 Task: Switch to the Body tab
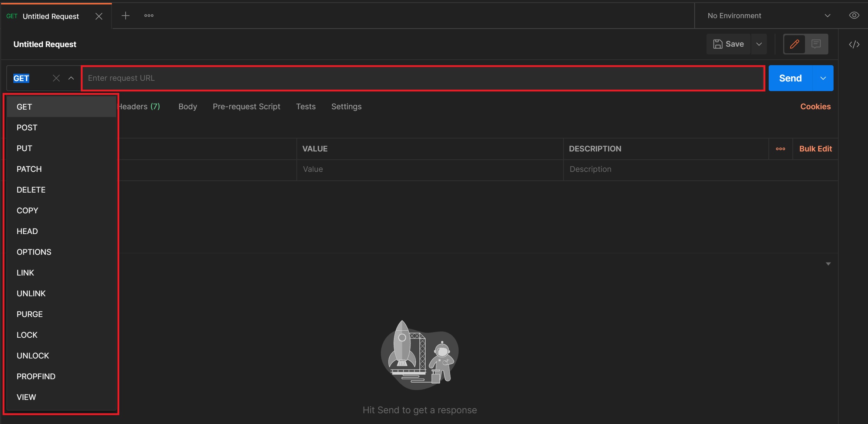coord(187,107)
